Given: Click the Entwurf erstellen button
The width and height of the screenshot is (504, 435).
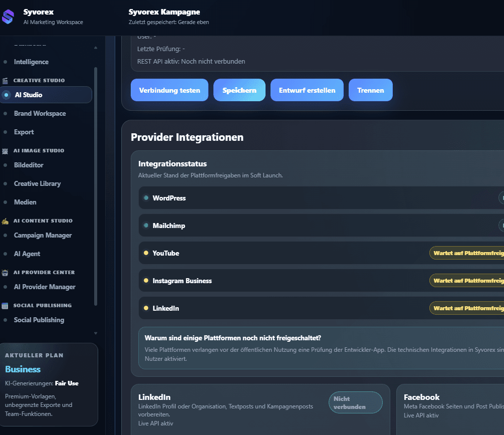Looking at the screenshot, I should pyautogui.click(x=307, y=90).
